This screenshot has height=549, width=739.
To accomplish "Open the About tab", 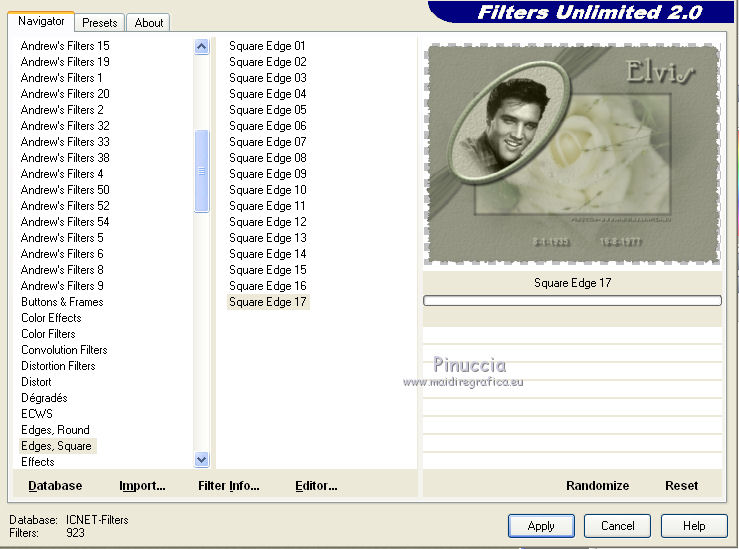I will (x=148, y=23).
